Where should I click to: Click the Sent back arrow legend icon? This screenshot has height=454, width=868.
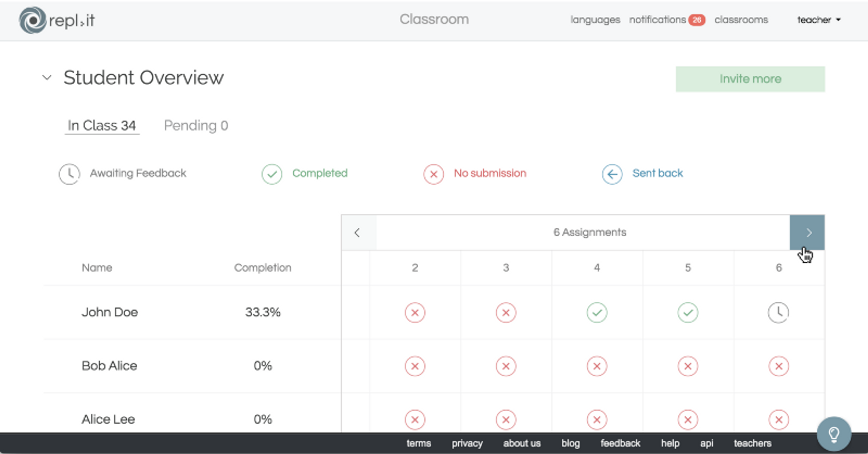[x=612, y=174]
